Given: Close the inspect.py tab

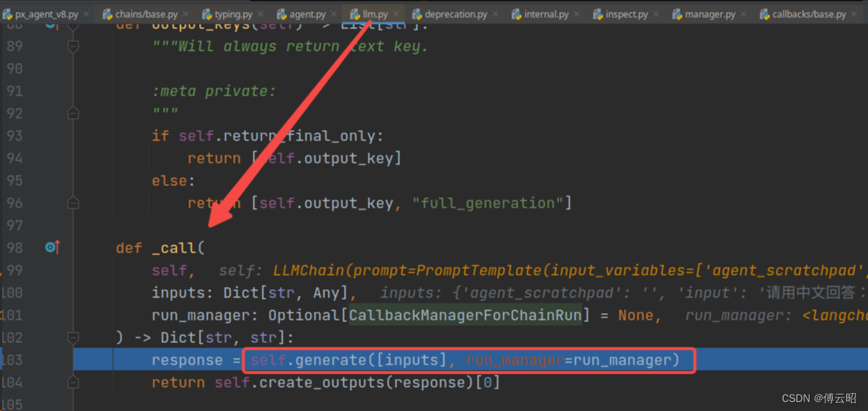Looking at the screenshot, I should [656, 14].
